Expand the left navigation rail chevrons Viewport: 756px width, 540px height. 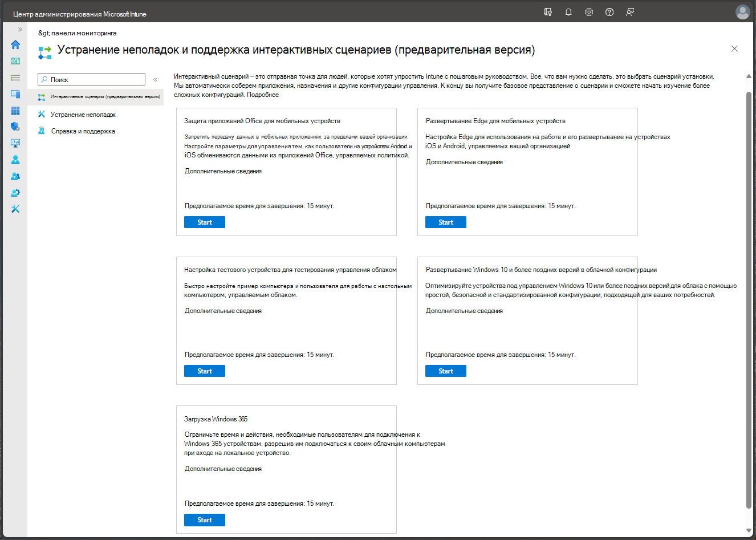click(20, 30)
